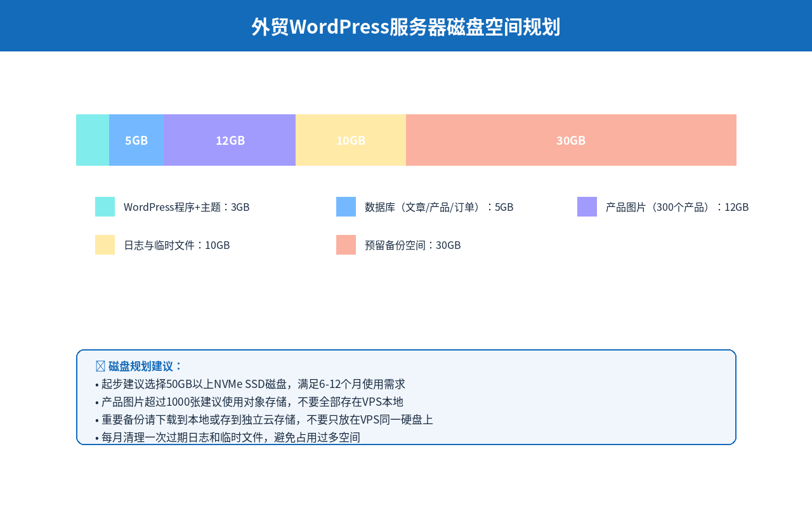
Task: Click the icon before 磁盘规划建议
Action: [100, 366]
